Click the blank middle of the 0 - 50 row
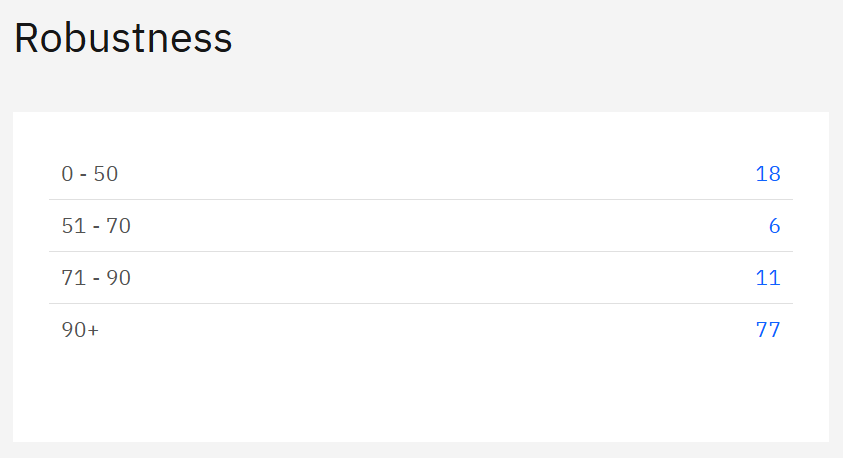The width and height of the screenshot is (843, 458). pos(420,174)
